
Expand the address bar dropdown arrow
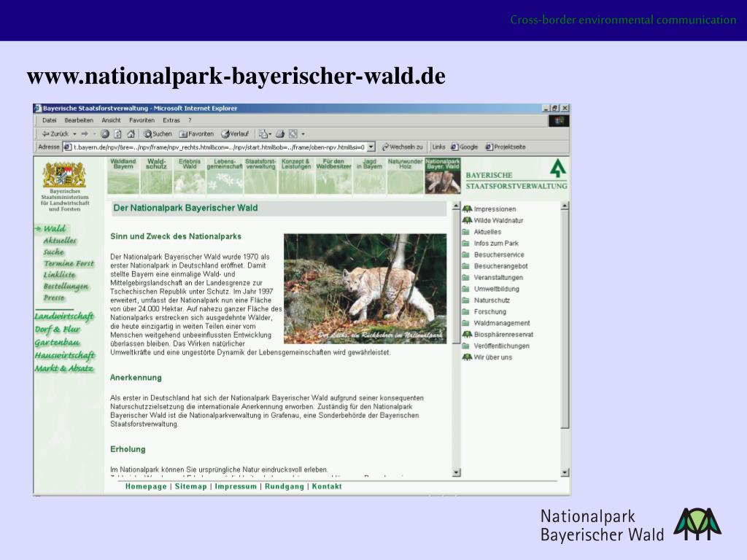pos(371,147)
